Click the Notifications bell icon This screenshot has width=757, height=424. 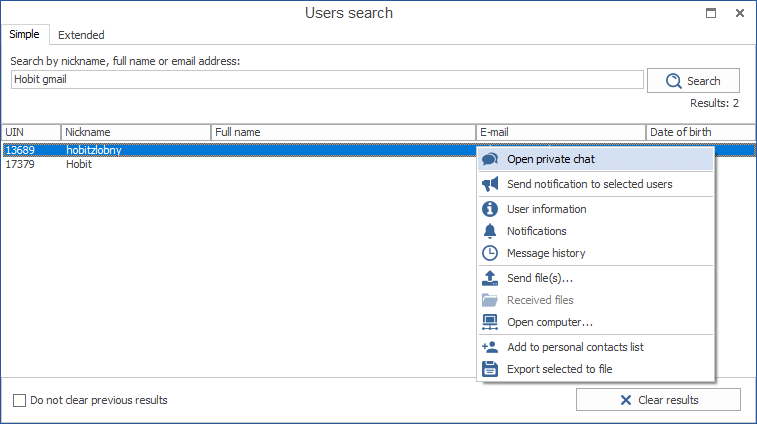(x=490, y=231)
